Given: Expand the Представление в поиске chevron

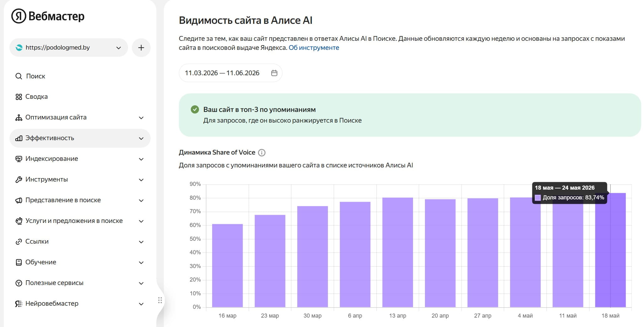Looking at the screenshot, I should [141, 201].
